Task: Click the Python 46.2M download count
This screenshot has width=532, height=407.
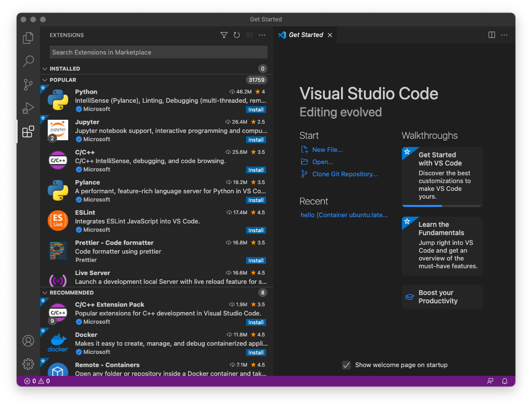Action: (240, 92)
